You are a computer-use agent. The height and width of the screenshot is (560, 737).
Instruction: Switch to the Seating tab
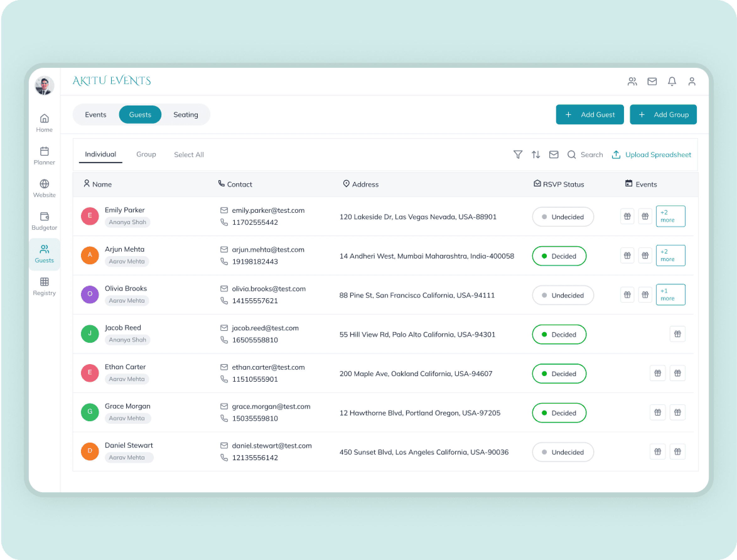point(186,115)
